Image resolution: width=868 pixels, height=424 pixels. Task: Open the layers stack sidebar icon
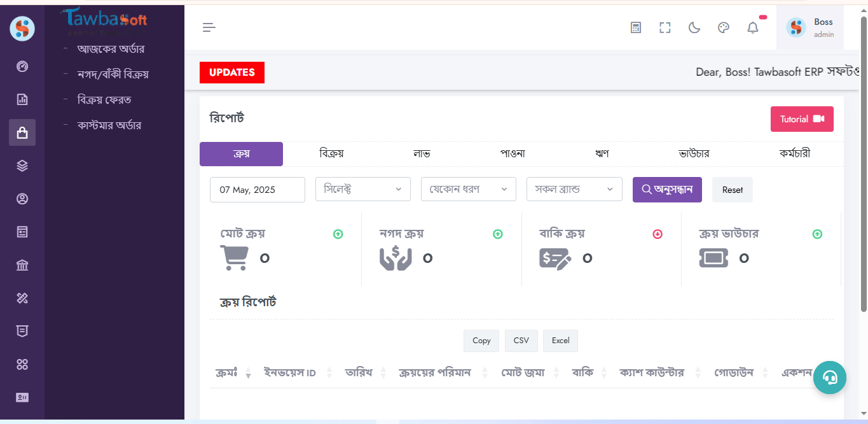click(x=22, y=166)
